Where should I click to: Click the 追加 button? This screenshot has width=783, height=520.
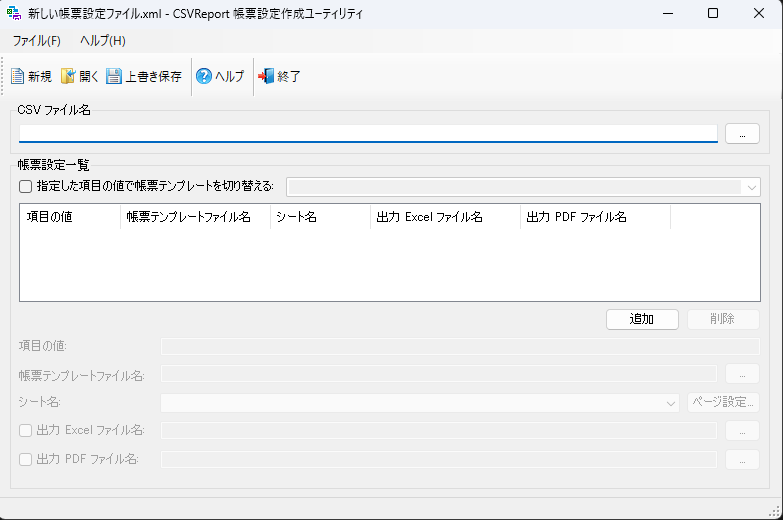tap(642, 319)
